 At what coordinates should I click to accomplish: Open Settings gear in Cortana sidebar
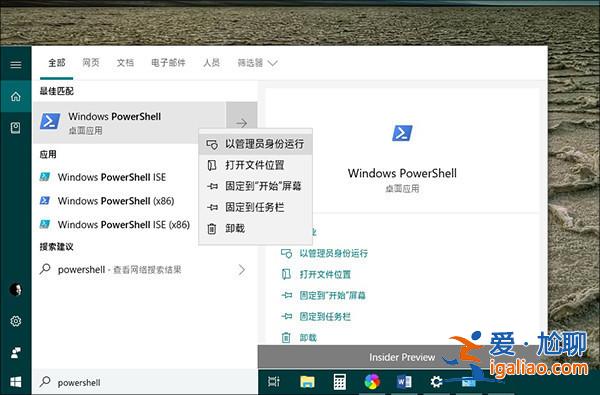coord(16,321)
